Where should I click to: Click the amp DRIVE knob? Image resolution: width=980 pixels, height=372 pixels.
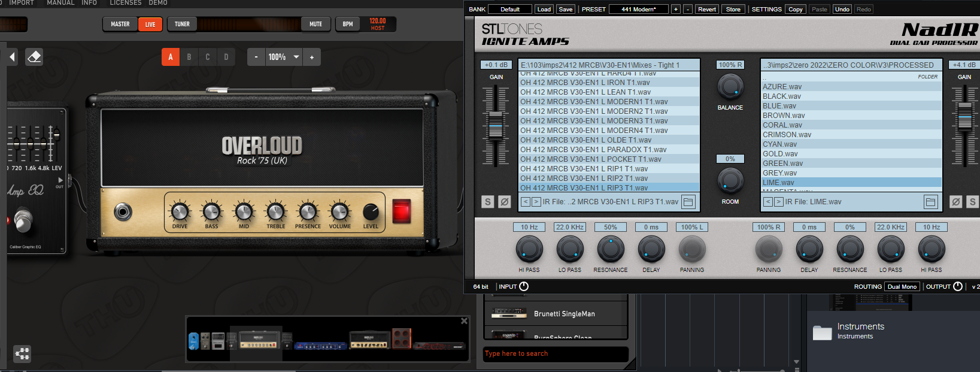180,211
